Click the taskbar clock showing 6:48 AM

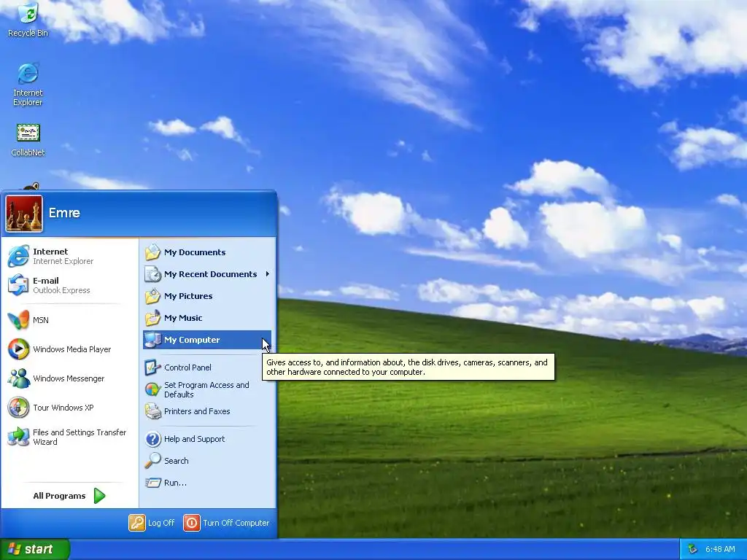coord(720,549)
